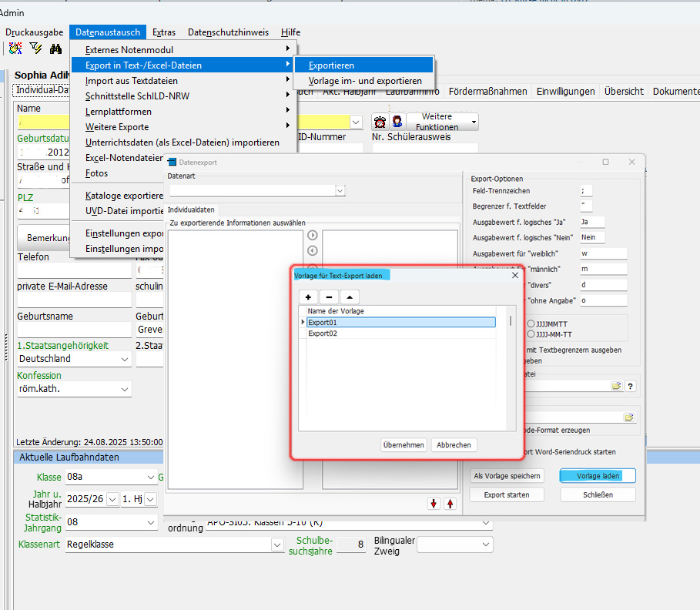700x610 pixels.
Task: Click the minus button to remove template
Action: tap(328, 297)
